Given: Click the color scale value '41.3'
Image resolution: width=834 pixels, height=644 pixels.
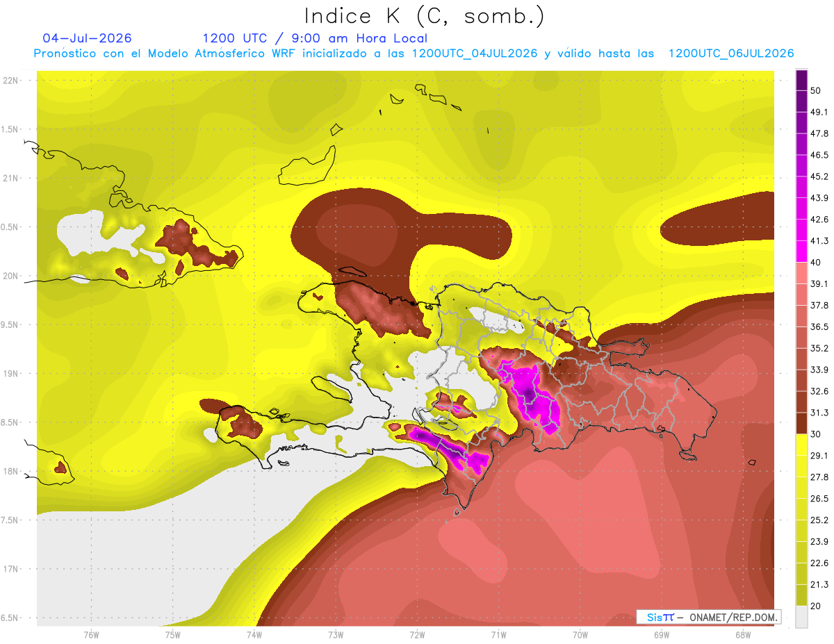Looking at the screenshot, I should pyautogui.click(x=819, y=241).
